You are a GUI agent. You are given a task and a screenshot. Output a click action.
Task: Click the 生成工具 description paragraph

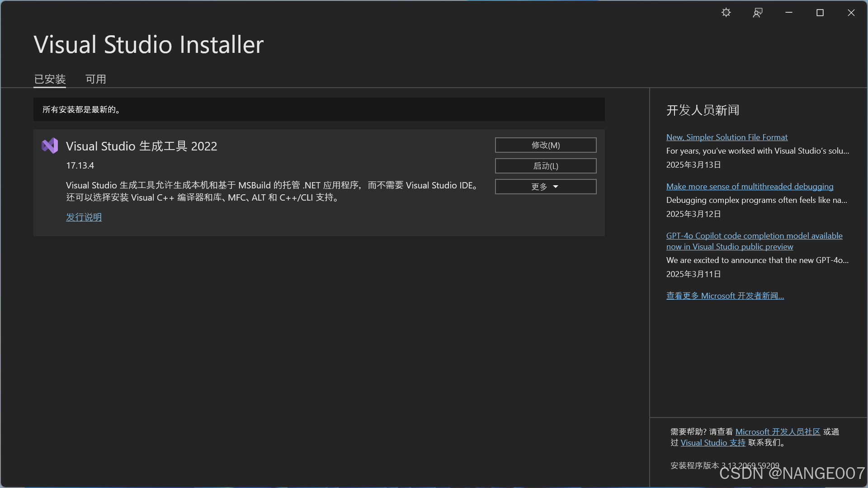(273, 191)
